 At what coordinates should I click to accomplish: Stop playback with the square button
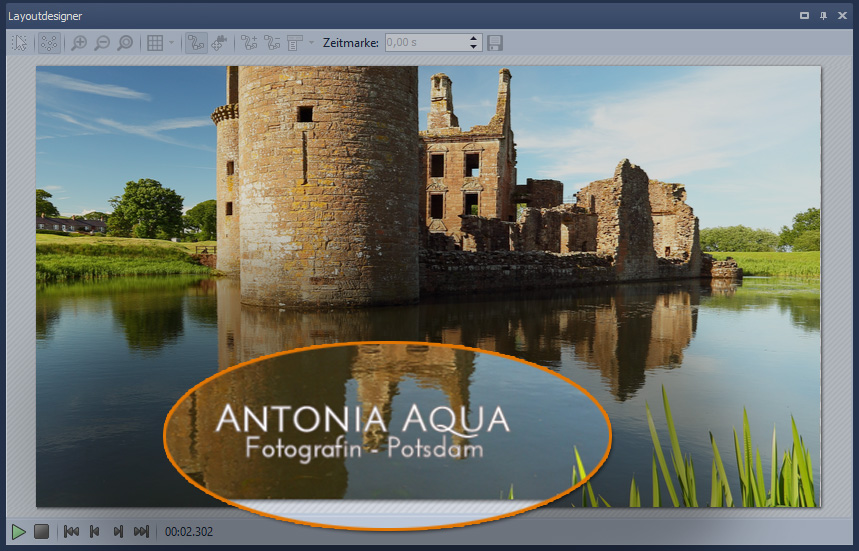pos(42,531)
